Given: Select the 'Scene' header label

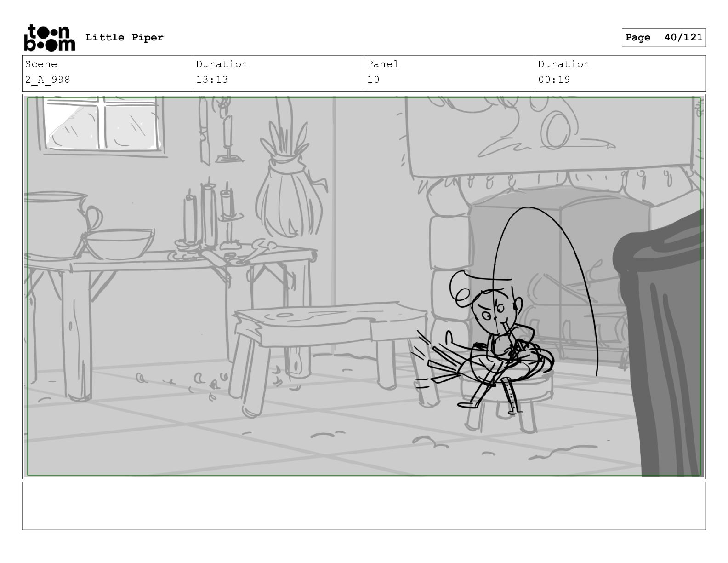Looking at the screenshot, I should 41,64.
